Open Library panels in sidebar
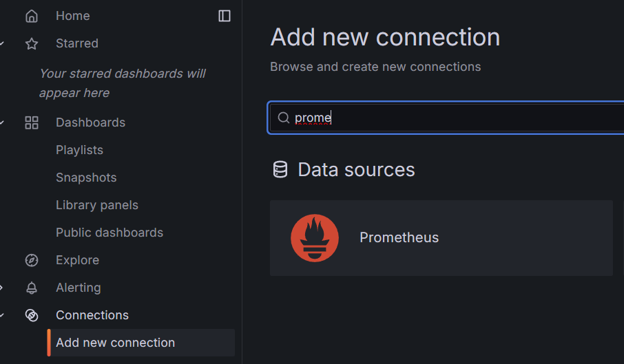Screen dimensions: 624x364 (97, 205)
